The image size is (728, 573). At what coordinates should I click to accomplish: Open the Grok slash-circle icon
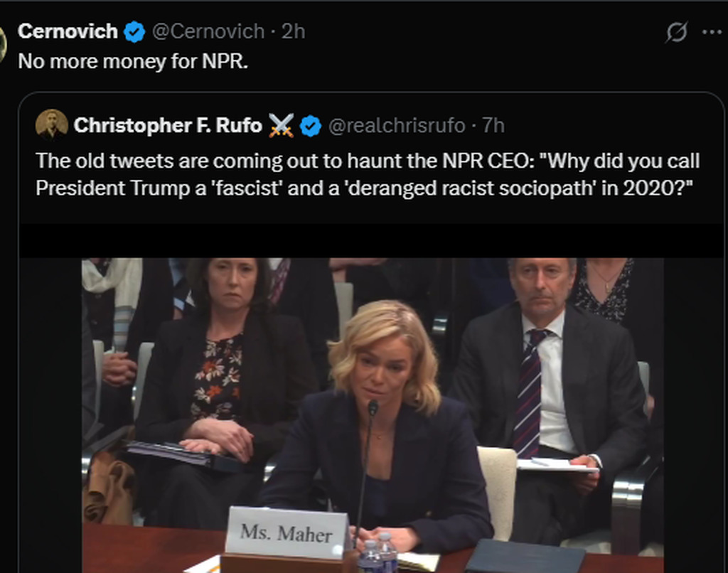[677, 32]
